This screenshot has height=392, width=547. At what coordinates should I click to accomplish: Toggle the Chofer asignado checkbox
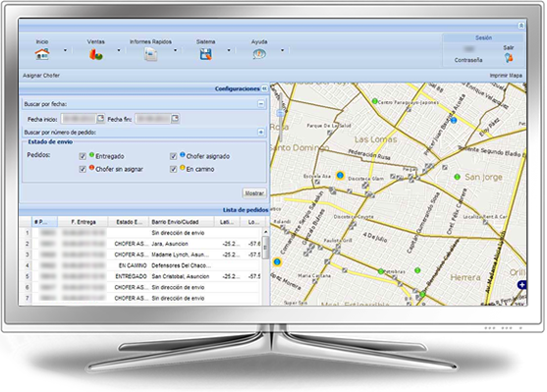coord(174,156)
